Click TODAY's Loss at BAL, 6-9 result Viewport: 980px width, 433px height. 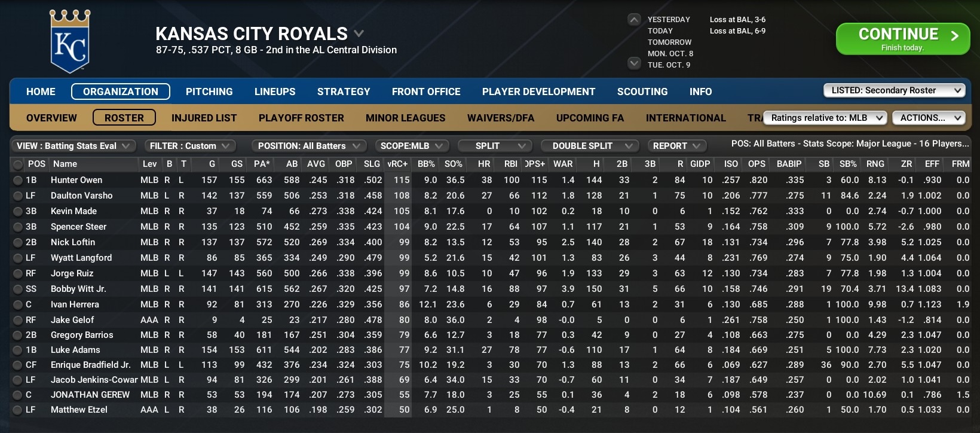pyautogui.click(x=737, y=31)
